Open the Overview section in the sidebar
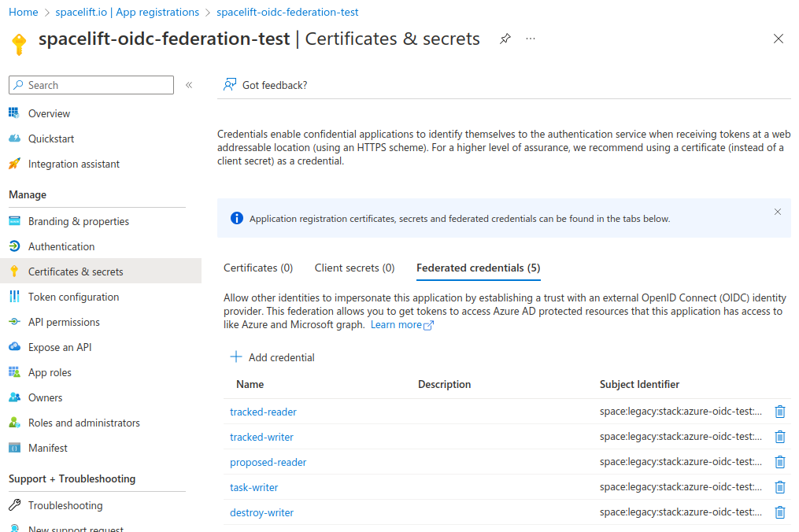This screenshot has width=799, height=532. tap(47, 113)
